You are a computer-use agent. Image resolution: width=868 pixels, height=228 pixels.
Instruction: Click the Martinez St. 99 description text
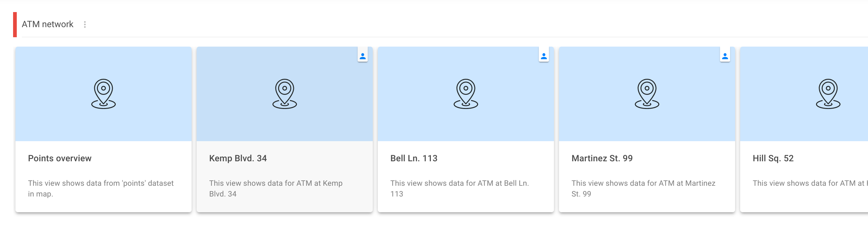point(643,188)
